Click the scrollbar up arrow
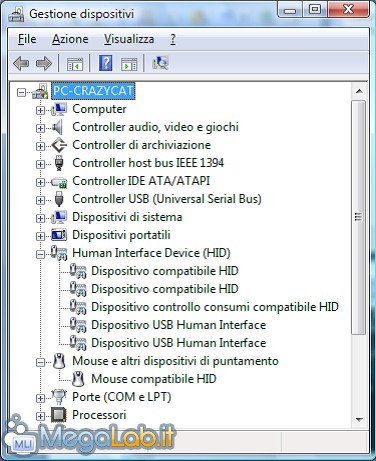This screenshot has height=461, width=376. (359, 91)
